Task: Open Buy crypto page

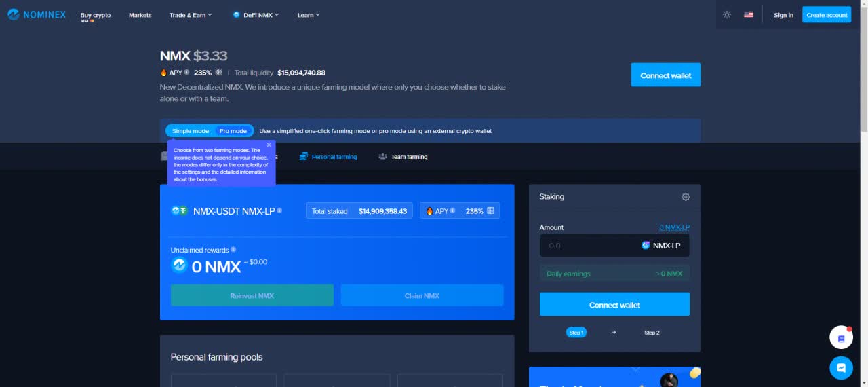Action: coord(95,16)
